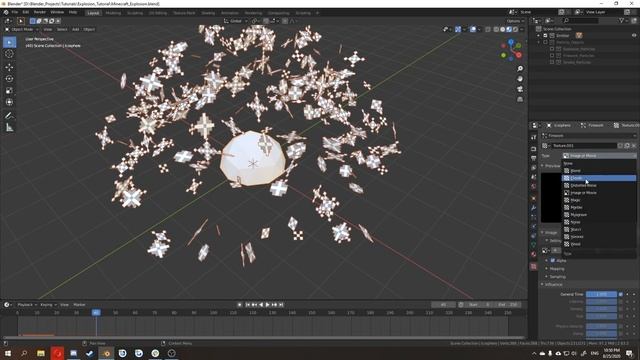Jump to the timeline start frame
The image size is (640, 360).
(247, 305)
